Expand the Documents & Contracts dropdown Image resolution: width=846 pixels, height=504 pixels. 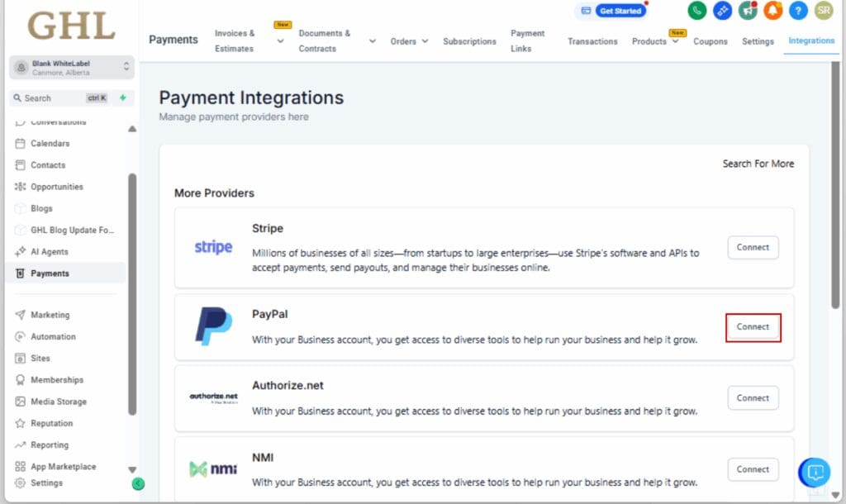[372, 40]
